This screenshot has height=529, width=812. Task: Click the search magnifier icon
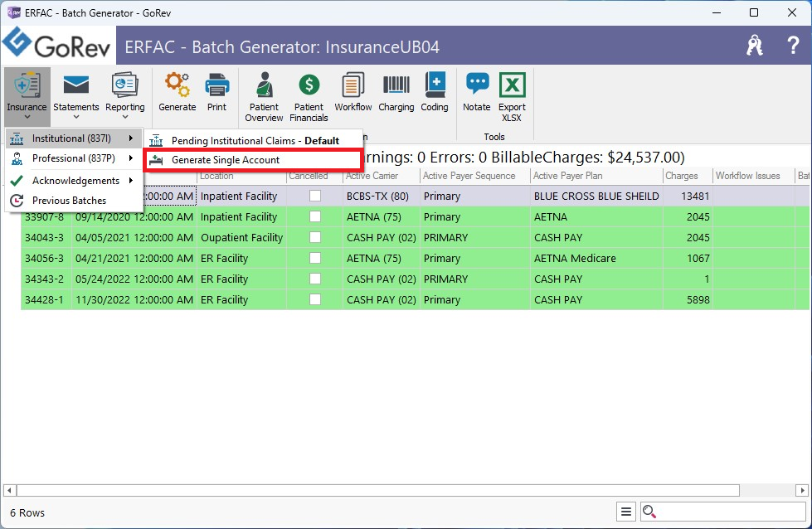point(649,512)
